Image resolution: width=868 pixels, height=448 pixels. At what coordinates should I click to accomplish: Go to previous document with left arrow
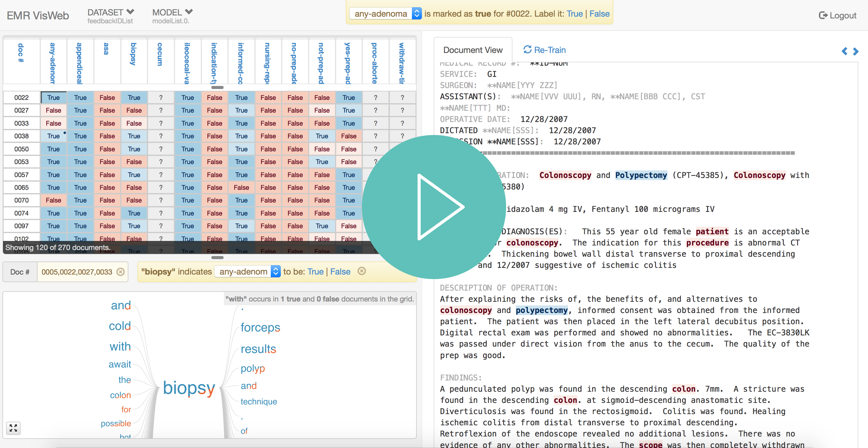coord(844,51)
